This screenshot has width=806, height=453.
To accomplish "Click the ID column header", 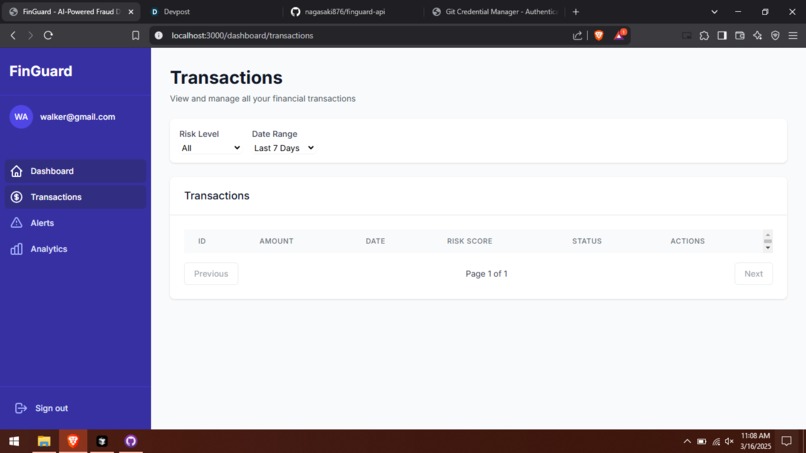I will point(202,241).
